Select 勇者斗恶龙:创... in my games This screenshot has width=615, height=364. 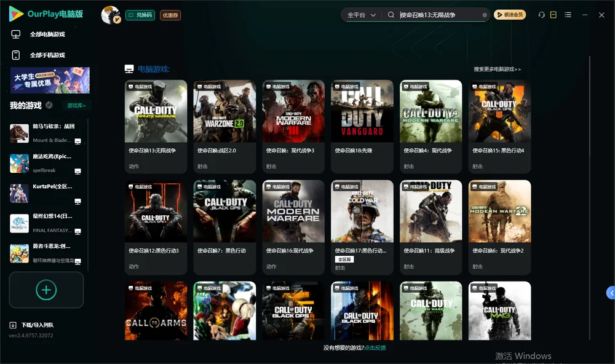coord(46,253)
